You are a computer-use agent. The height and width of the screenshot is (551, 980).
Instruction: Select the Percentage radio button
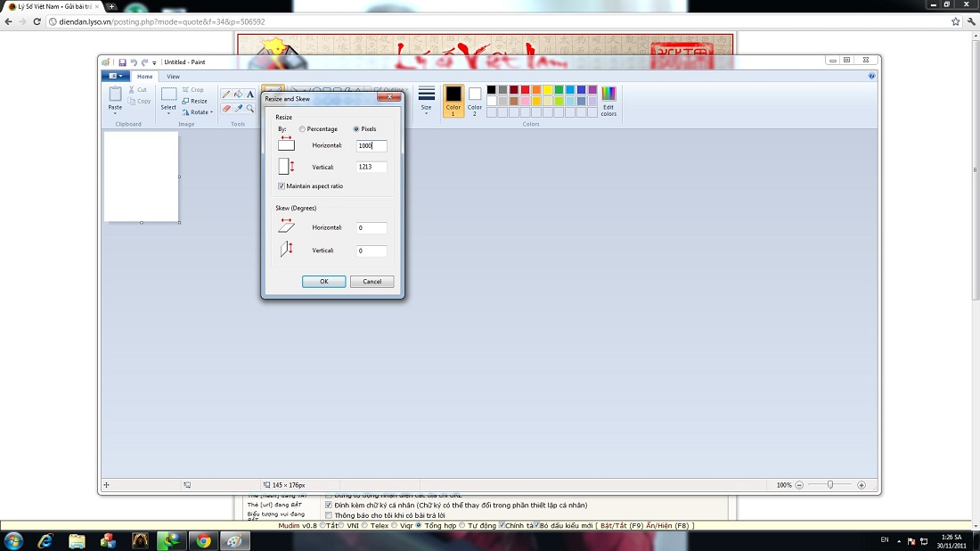[303, 129]
